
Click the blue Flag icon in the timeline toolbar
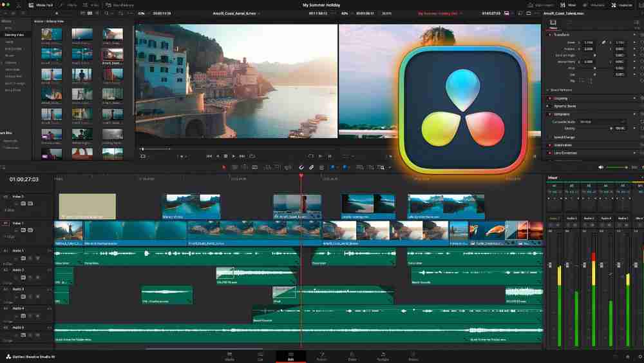point(332,168)
